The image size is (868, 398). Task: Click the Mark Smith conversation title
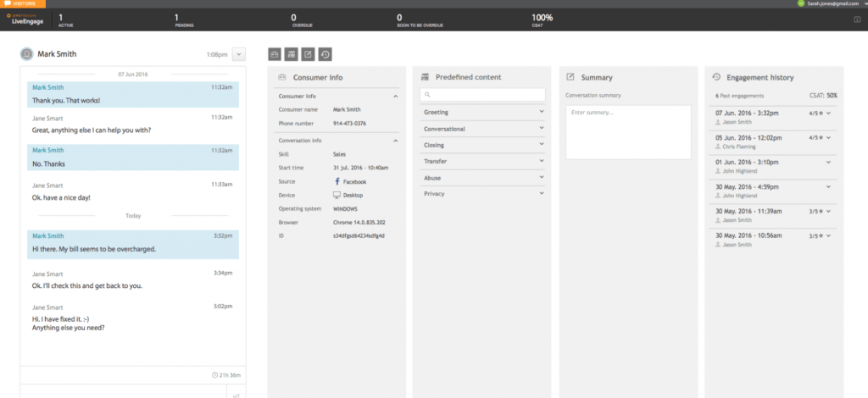pos(57,54)
